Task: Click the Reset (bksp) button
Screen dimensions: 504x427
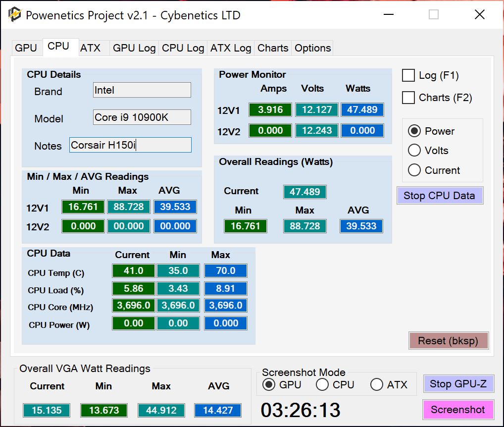Action: [x=449, y=340]
